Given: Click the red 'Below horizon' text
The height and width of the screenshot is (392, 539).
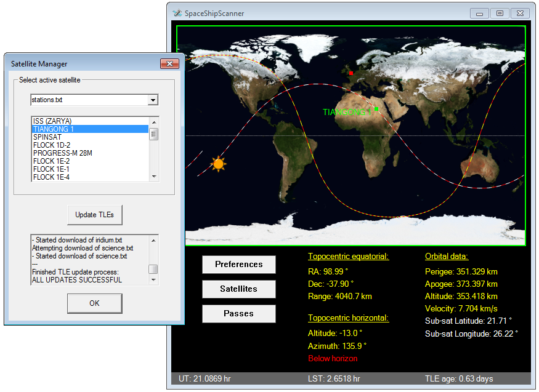Looking at the screenshot, I should [x=333, y=358].
